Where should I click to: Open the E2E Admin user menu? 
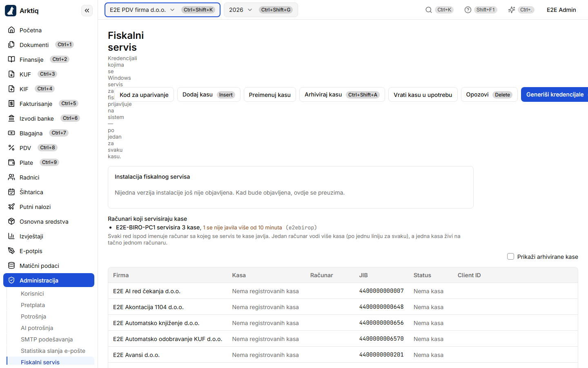click(x=561, y=10)
